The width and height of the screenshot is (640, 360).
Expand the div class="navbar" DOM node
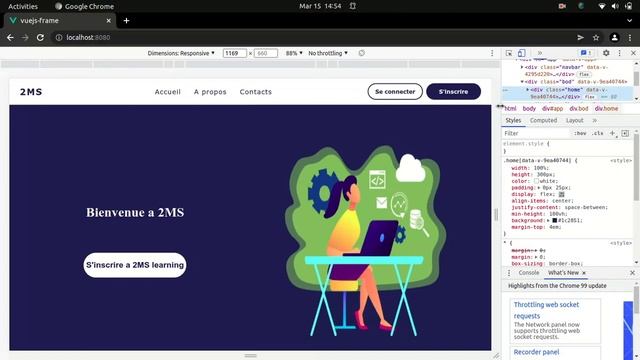point(522,67)
